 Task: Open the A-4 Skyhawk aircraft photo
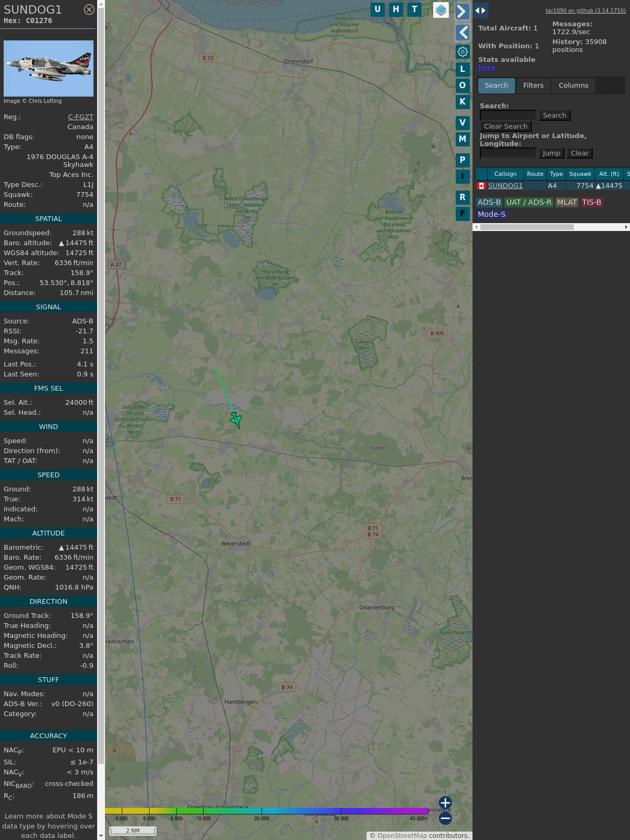pos(48,68)
